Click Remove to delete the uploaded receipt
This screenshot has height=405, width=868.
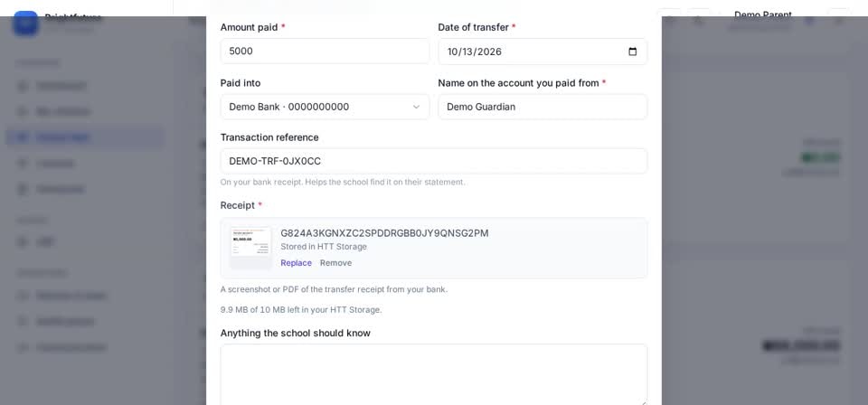(x=336, y=263)
